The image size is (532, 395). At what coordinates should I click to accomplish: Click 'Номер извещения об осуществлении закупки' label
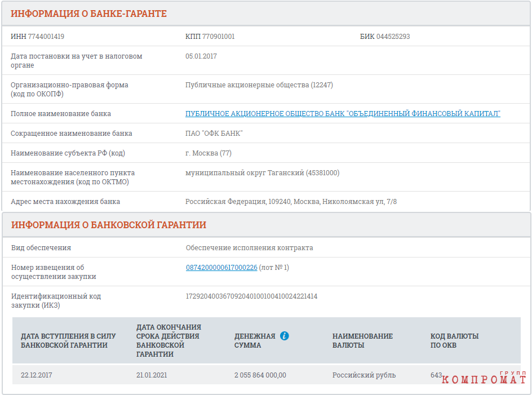pos(54,272)
